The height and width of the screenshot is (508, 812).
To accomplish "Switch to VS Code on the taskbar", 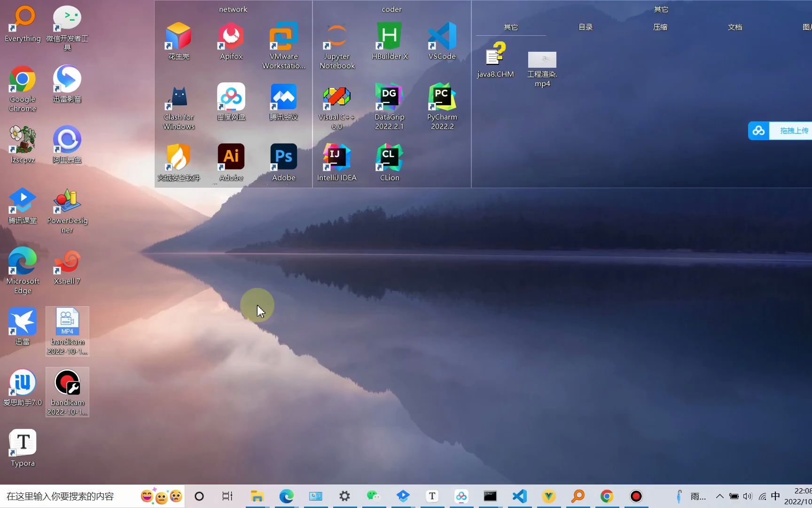I will click(519, 496).
